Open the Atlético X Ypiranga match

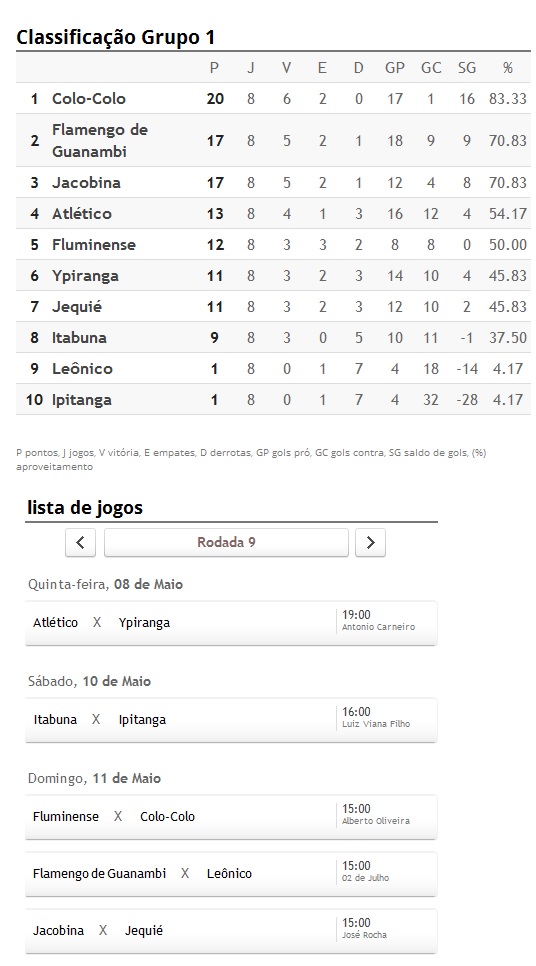click(231, 623)
